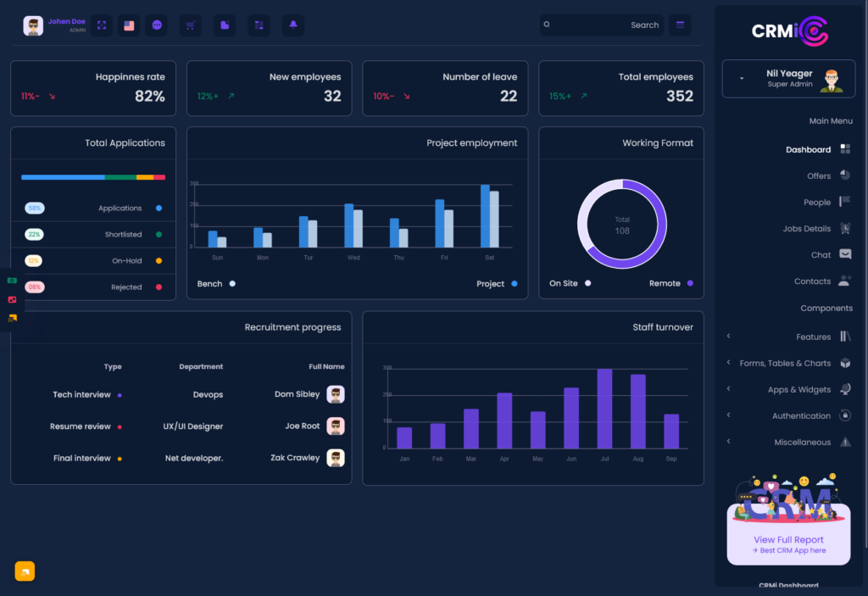Click the Total 108 donut chart center

point(622,226)
